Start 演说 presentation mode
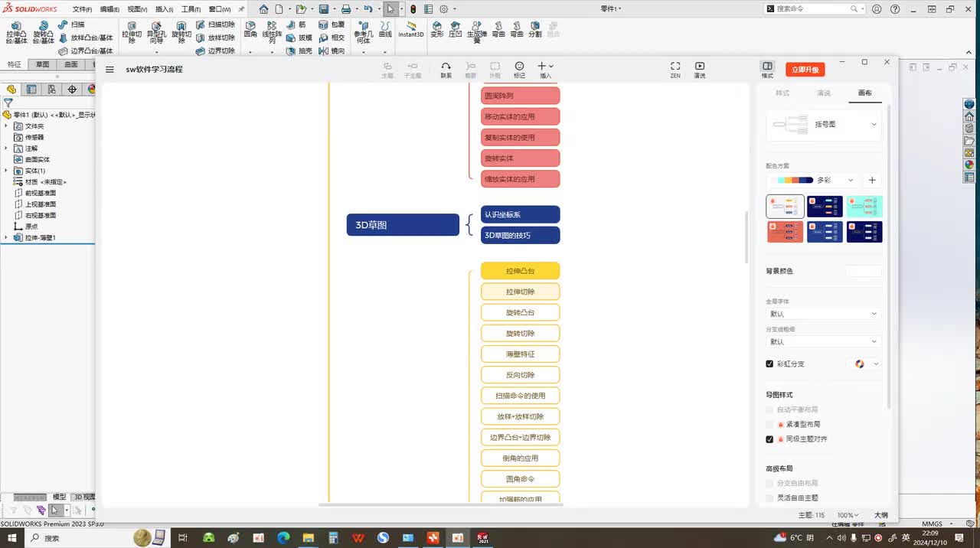Screen dimensions: 980x548 (700, 70)
